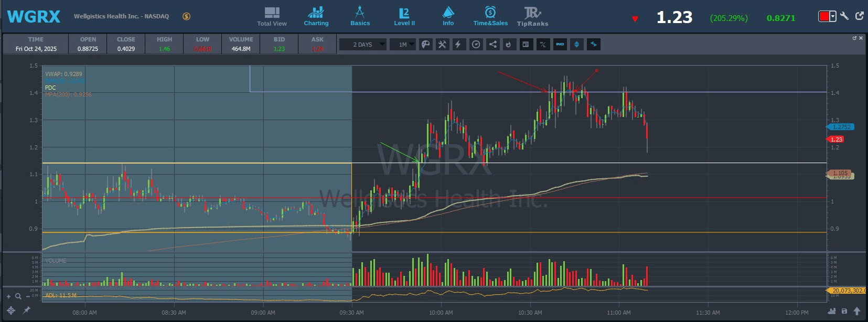Screen dimensions: 868x322
Task: Close the chart panel with small X
Action: pos(861,38)
